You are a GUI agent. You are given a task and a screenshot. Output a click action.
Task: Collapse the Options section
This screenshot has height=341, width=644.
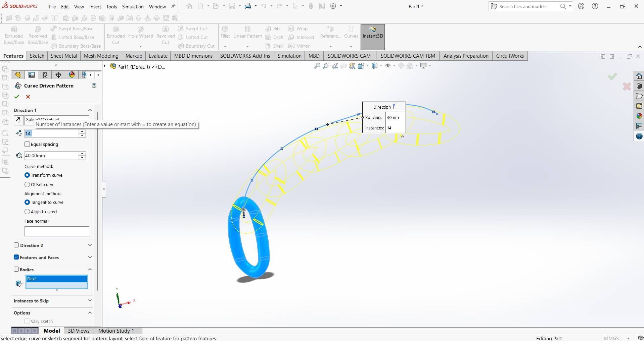90,312
